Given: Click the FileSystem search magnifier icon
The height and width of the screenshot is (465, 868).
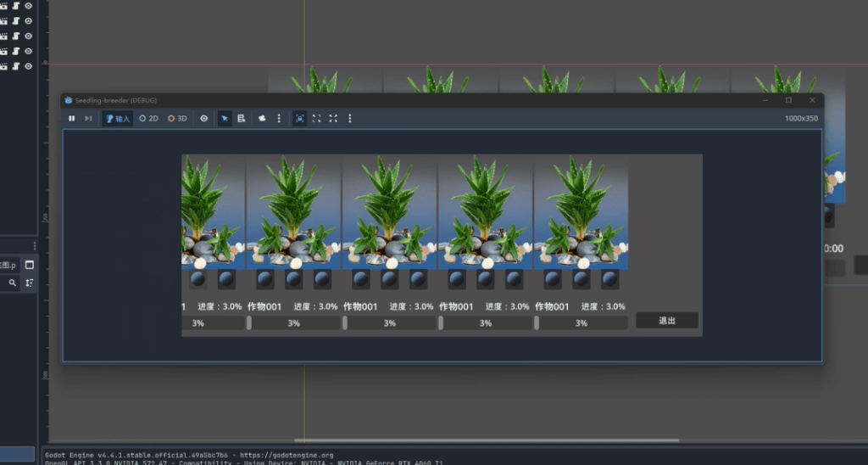Looking at the screenshot, I should (13, 283).
